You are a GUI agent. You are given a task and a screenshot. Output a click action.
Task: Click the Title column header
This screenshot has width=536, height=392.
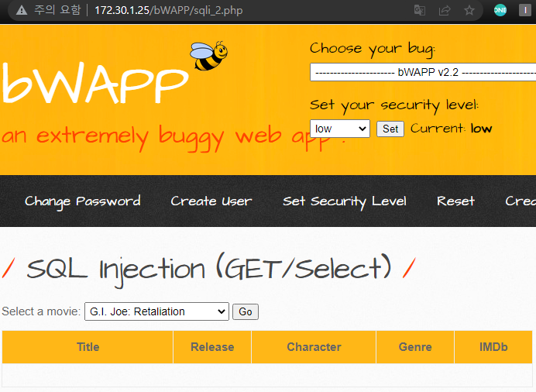88,347
